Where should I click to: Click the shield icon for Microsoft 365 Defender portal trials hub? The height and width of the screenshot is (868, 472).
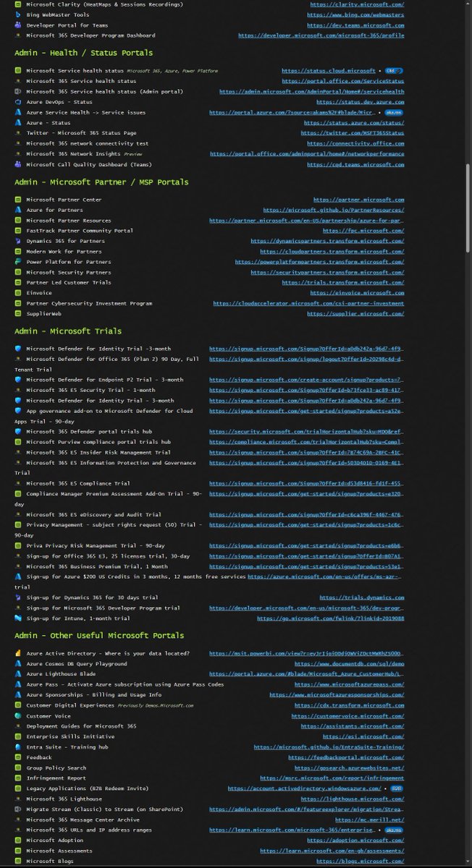[19, 431]
